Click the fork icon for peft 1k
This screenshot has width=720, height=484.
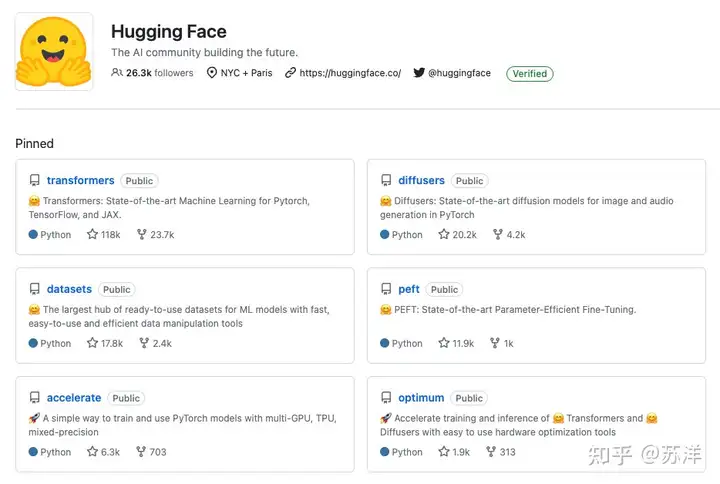(x=495, y=343)
